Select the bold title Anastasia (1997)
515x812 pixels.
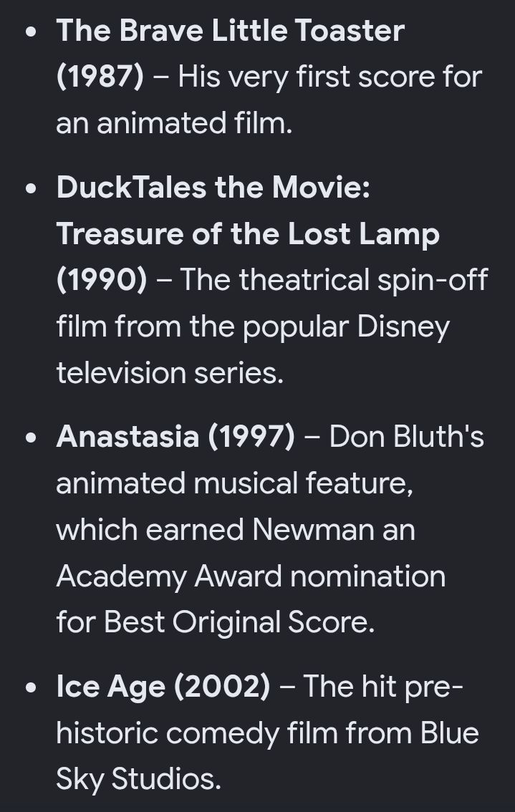pyautogui.click(x=175, y=436)
